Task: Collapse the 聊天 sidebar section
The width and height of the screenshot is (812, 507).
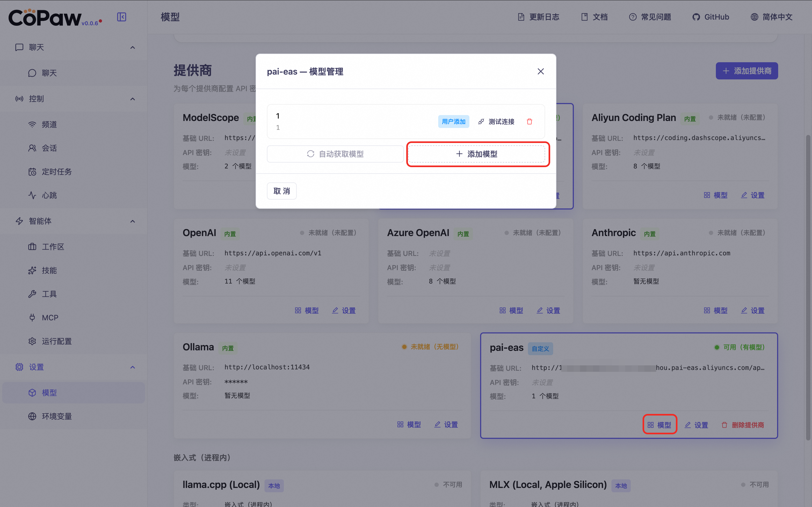Action: pos(133,47)
